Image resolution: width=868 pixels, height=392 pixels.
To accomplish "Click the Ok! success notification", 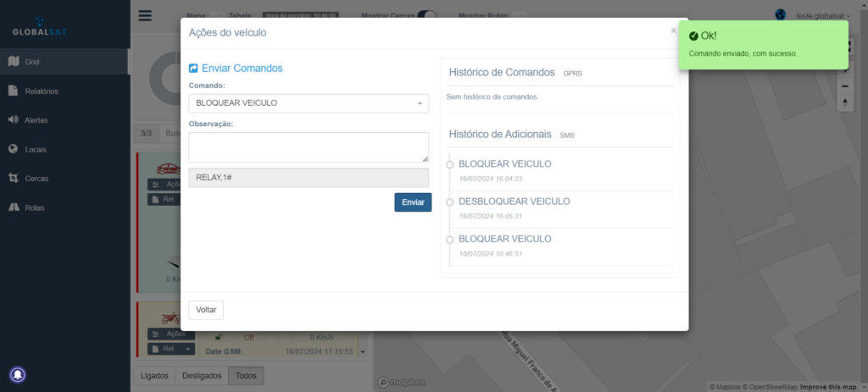I will [x=764, y=45].
